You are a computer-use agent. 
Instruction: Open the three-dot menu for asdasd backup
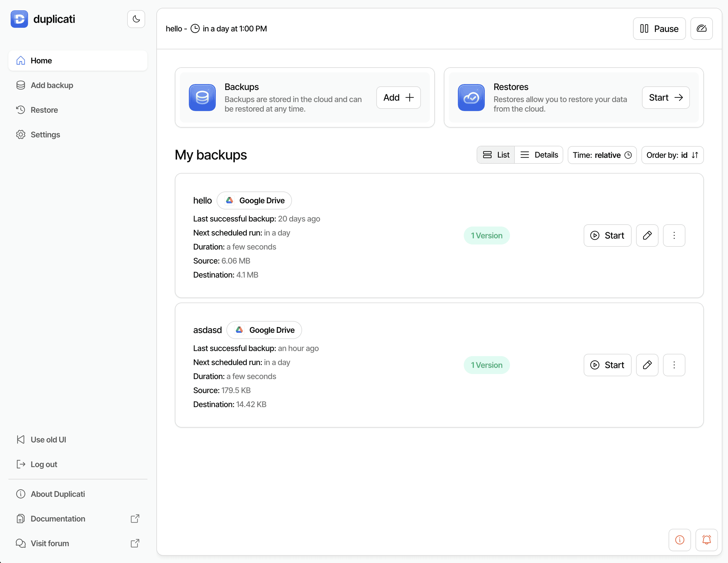(x=674, y=365)
